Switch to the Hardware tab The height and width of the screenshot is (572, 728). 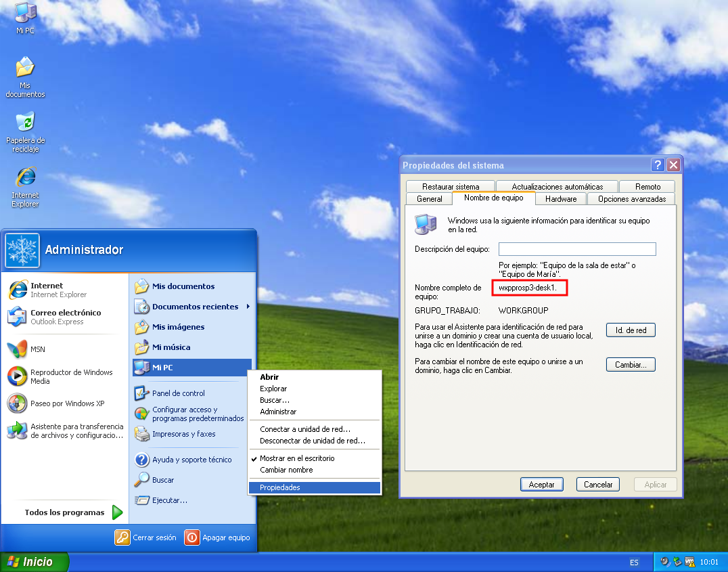tap(561, 199)
